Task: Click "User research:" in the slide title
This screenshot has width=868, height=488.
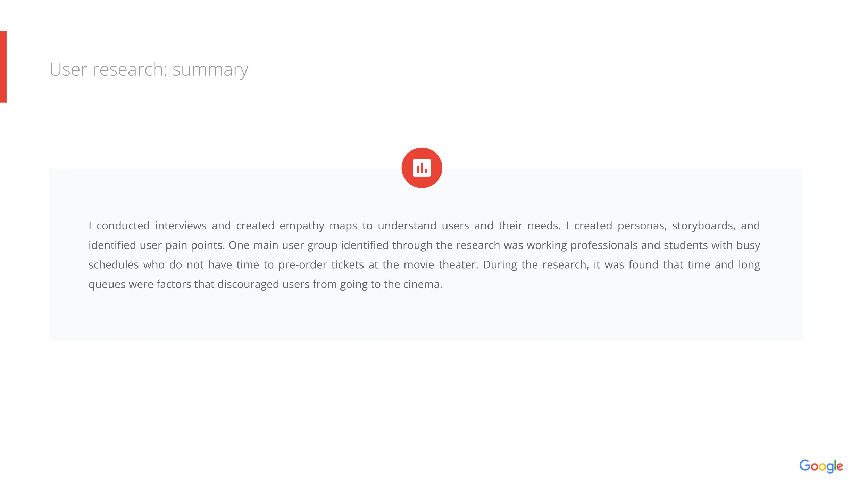Action: (108, 69)
